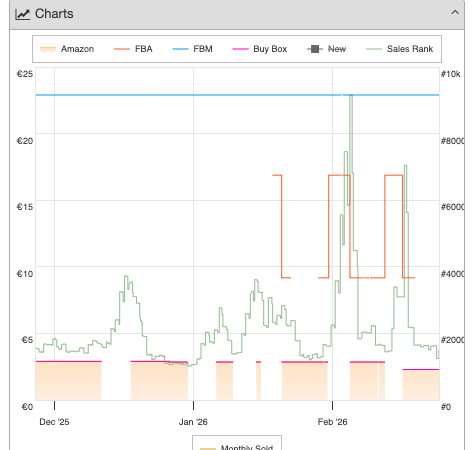The width and height of the screenshot is (474, 450).
Task: Toggle the FBM legend series
Action: click(192, 49)
